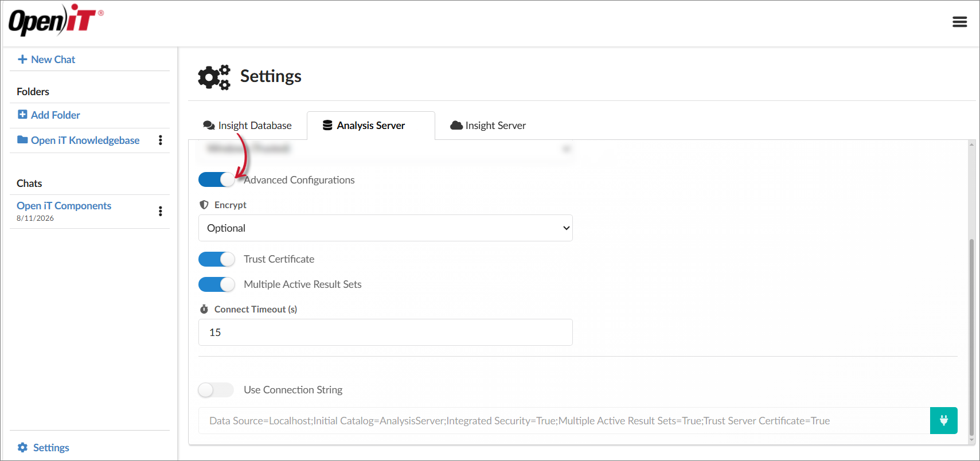Click the Analysis Server database icon
Viewport: 980px width, 461px height.
(x=327, y=125)
